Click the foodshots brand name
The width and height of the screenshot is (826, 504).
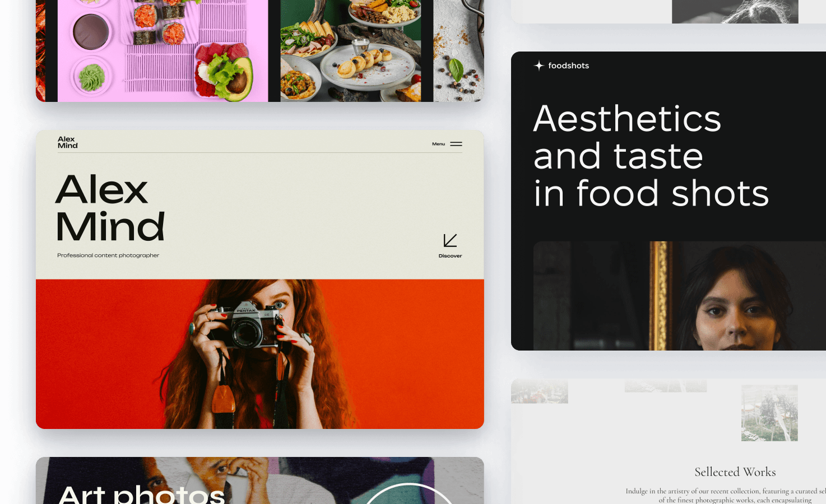coord(568,66)
